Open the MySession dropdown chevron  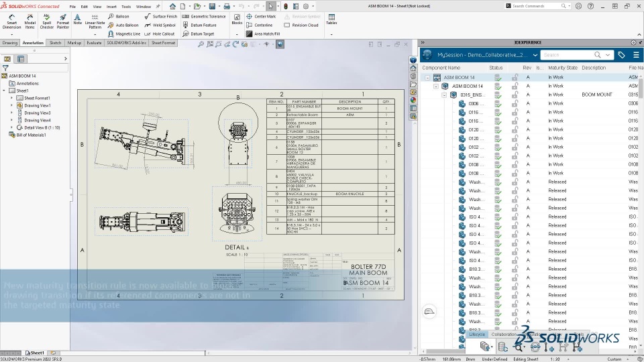coord(535,55)
